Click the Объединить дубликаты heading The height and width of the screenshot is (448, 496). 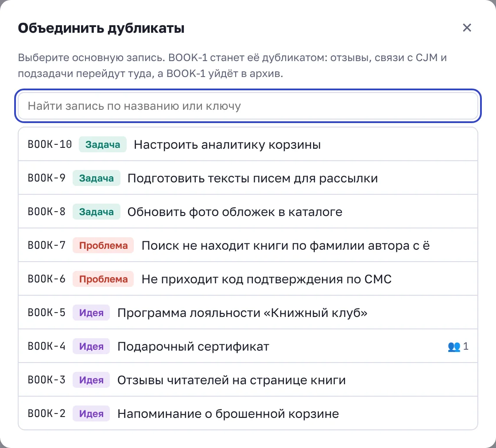point(101,28)
